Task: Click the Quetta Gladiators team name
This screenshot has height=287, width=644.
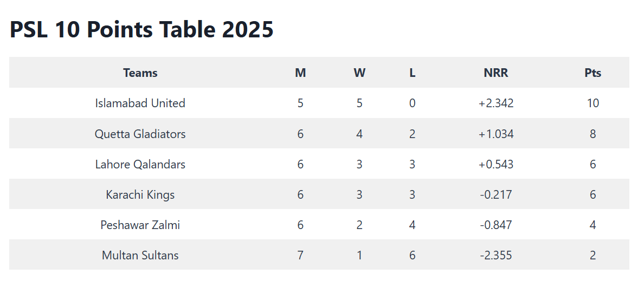Action: tap(140, 134)
